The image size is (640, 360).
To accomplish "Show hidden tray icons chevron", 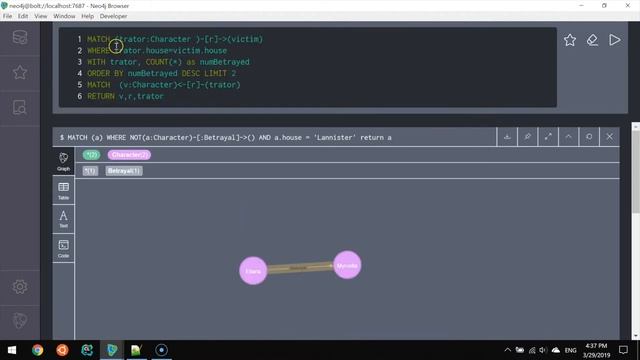I will click(x=507, y=350).
